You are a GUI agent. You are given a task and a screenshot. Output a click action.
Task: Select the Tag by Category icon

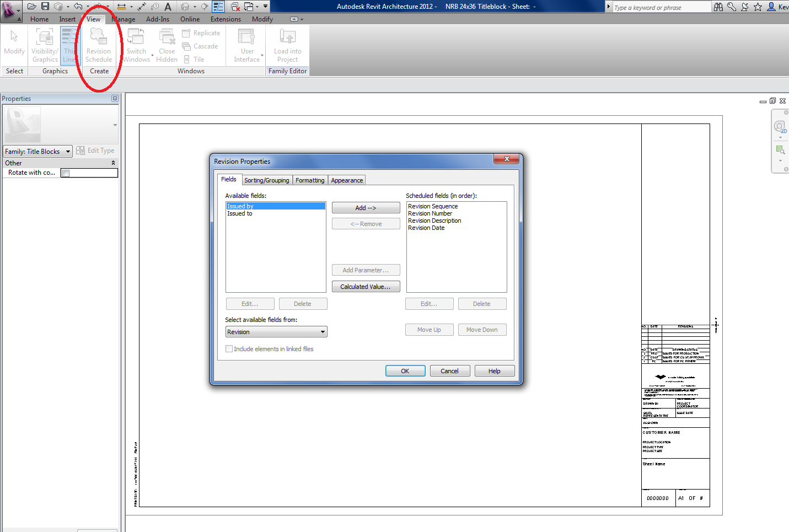tap(155, 7)
